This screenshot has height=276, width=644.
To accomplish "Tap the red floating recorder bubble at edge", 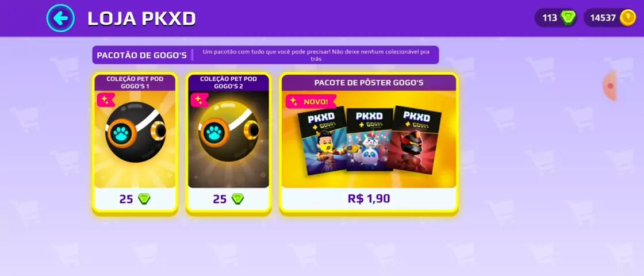I will (x=609, y=86).
